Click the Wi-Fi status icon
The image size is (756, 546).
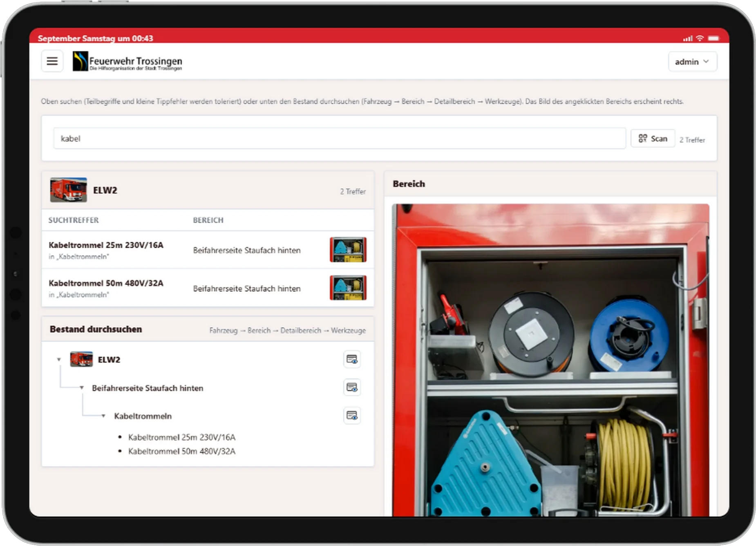(700, 38)
